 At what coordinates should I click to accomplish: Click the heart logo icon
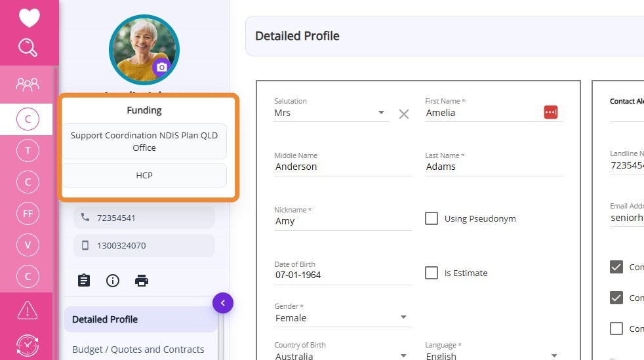point(29,18)
